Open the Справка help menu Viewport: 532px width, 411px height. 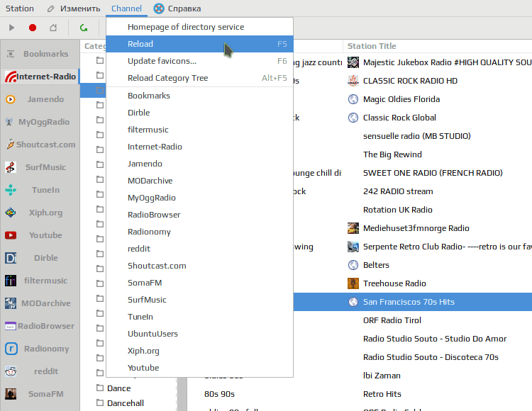(x=177, y=9)
